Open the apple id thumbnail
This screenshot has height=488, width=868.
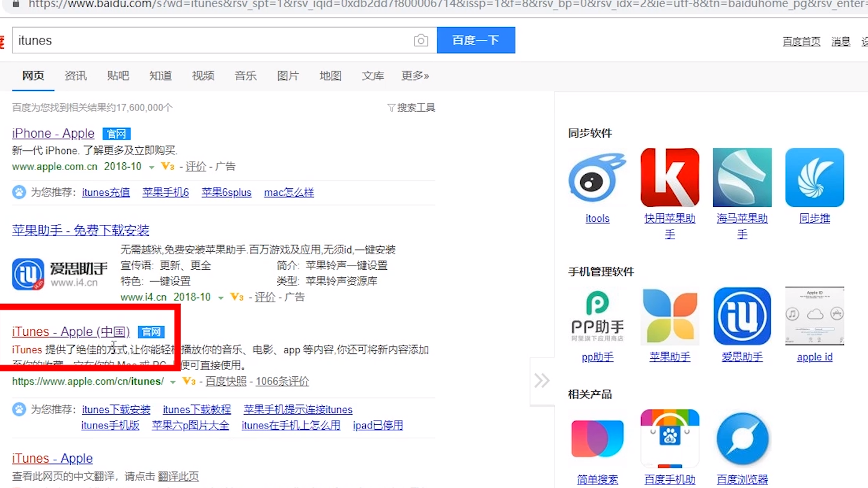[x=815, y=316]
